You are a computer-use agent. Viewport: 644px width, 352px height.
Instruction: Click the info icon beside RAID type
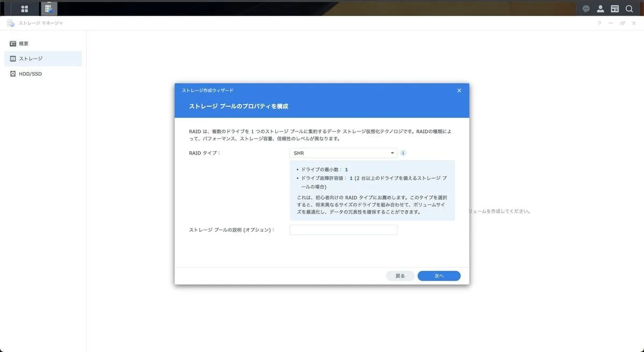(x=403, y=153)
